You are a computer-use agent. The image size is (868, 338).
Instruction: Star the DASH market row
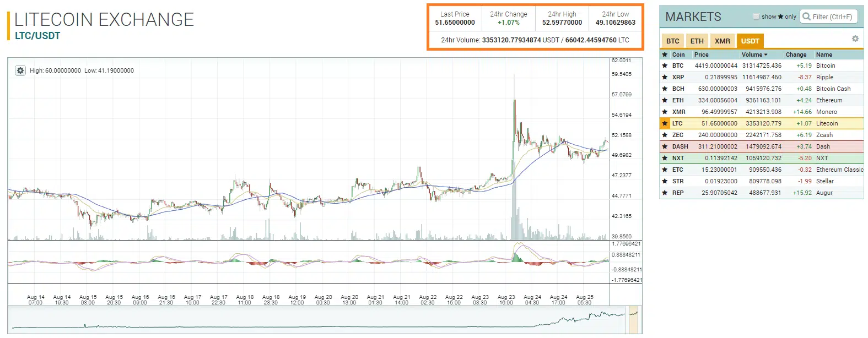[x=665, y=146]
